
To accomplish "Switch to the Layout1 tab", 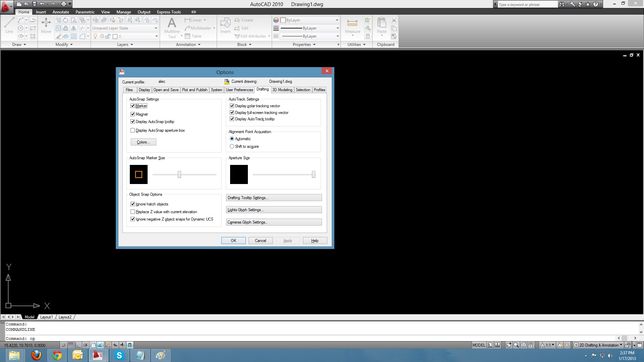I will pyautogui.click(x=46, y=317).
